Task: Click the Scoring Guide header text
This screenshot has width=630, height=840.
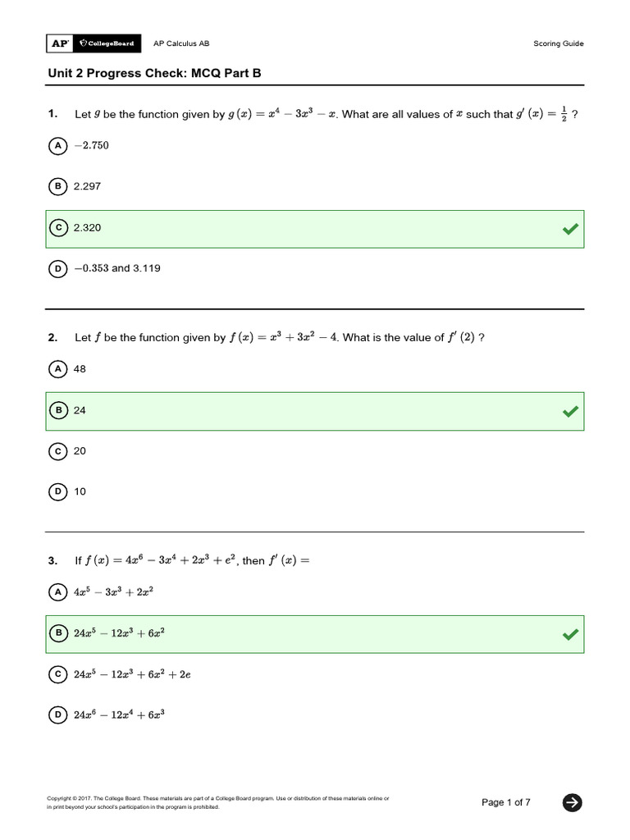Action: tap(558, 43)
